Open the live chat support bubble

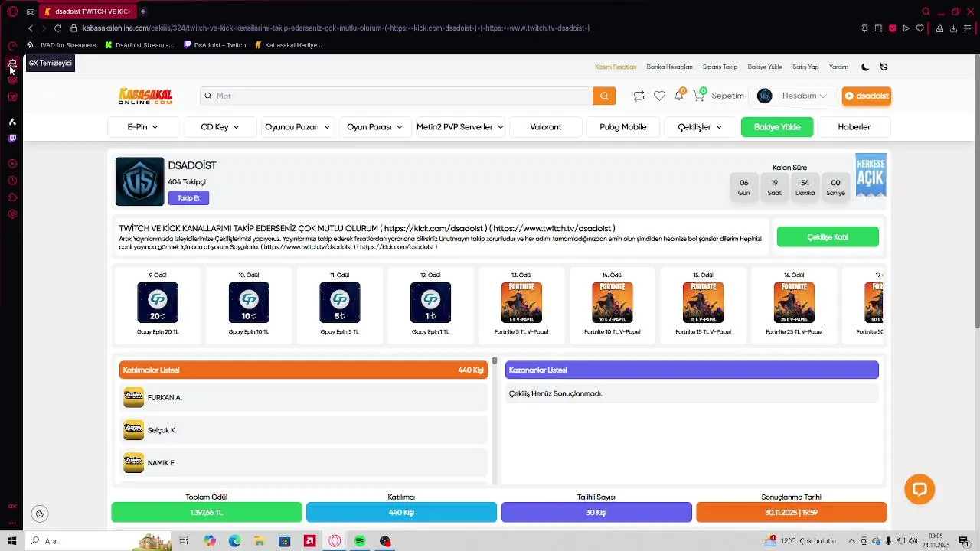pyautogui.click(x=920, y=489)
